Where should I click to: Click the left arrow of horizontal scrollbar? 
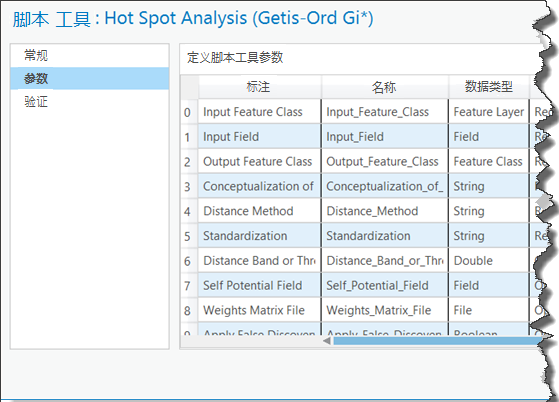(x=327, y=341)
